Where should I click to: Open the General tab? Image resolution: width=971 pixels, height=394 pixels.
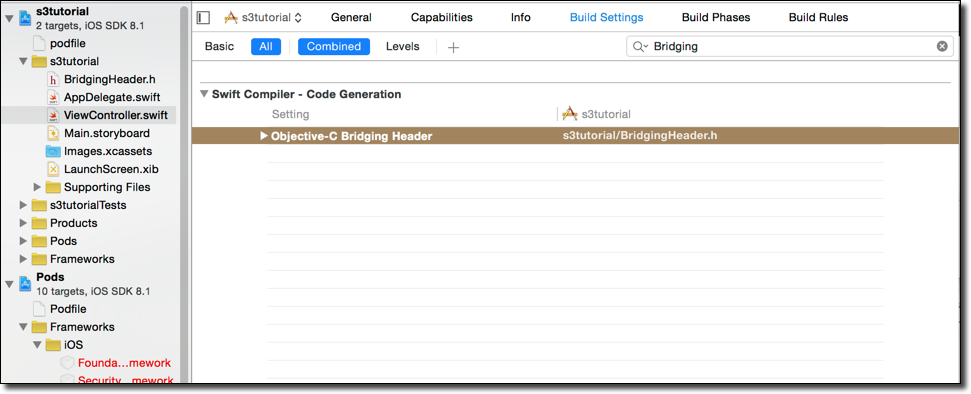pos(351,18)
